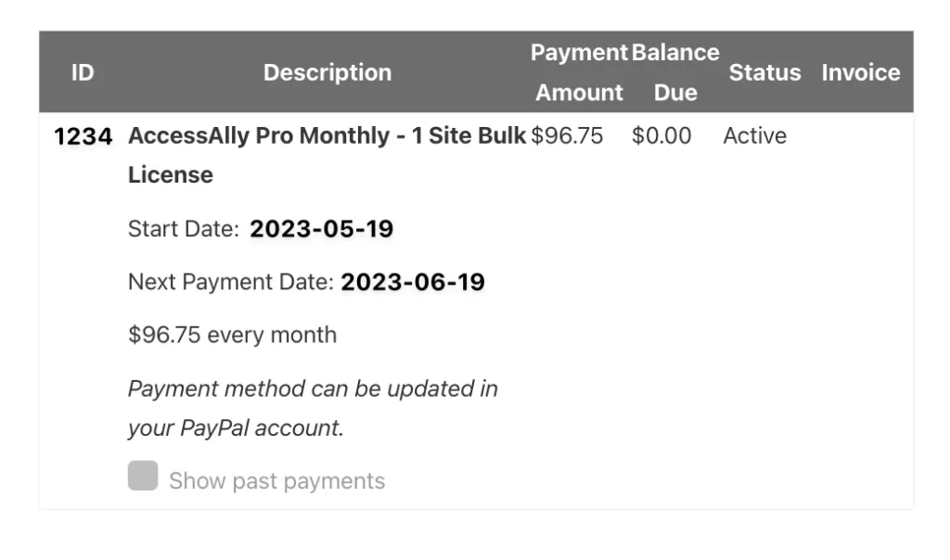The height and width of the screenshot is (560, 950).
Task: Click the order ID 1234
Action: point(82,135)
